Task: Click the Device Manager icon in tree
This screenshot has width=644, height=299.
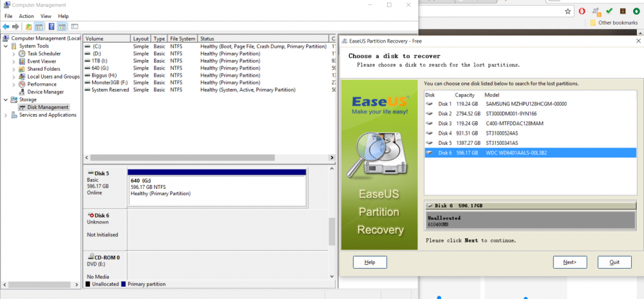Action: coord(22,92)
